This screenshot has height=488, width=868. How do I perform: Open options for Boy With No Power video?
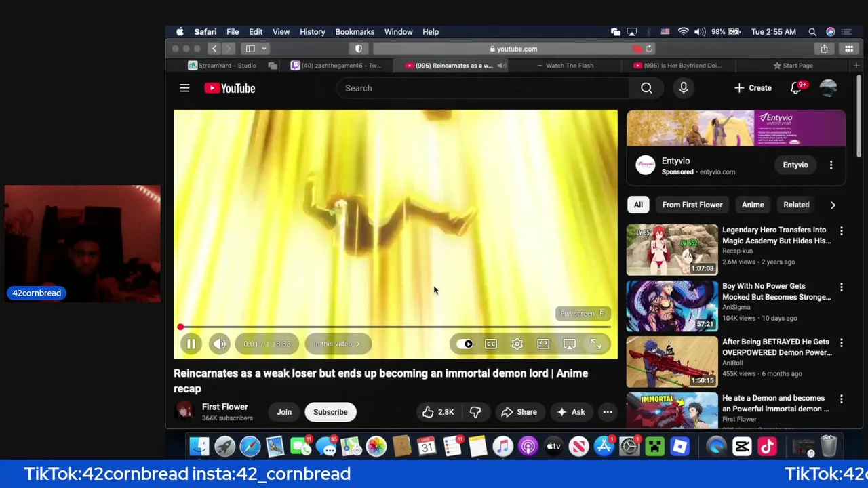click(x=841, y=287)
